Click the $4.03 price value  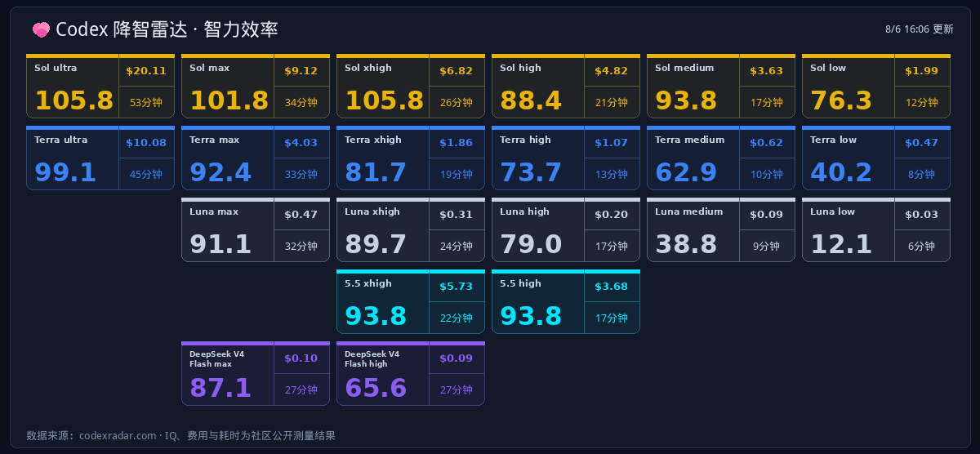coord(301,143)
